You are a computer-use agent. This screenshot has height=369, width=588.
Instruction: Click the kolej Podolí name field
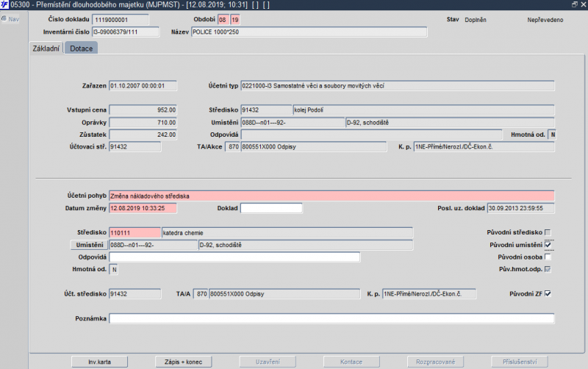[423, 110]
